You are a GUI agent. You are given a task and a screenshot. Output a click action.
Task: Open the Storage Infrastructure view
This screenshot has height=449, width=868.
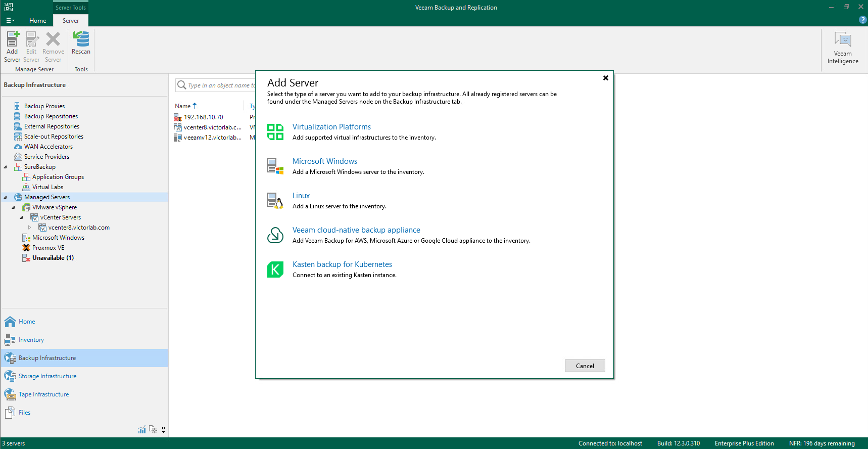point(47,376)
